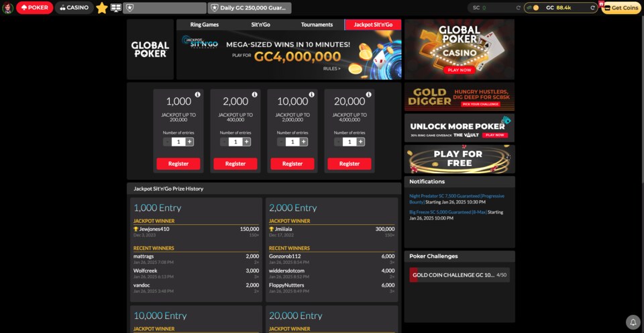Refresh the SC balance

point(519,8)
